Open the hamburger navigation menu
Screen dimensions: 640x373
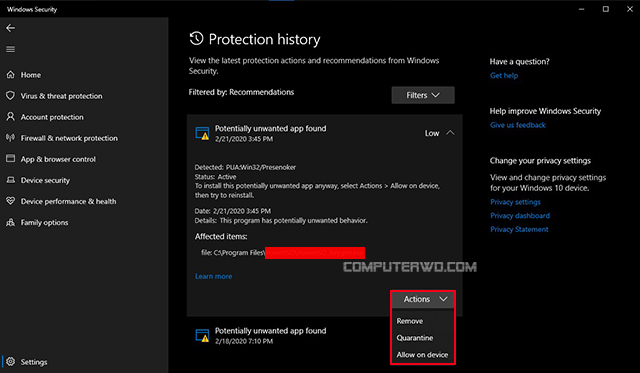10,49
